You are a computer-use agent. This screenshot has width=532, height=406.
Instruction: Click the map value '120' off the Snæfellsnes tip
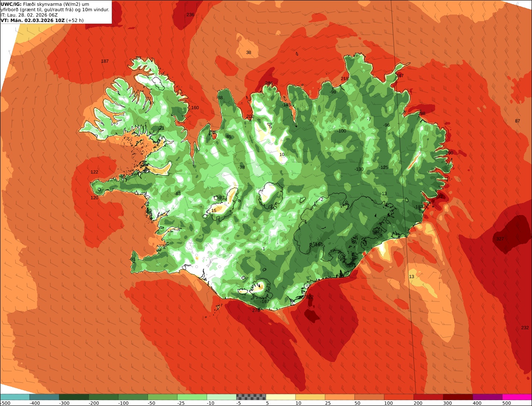point(94,198)
